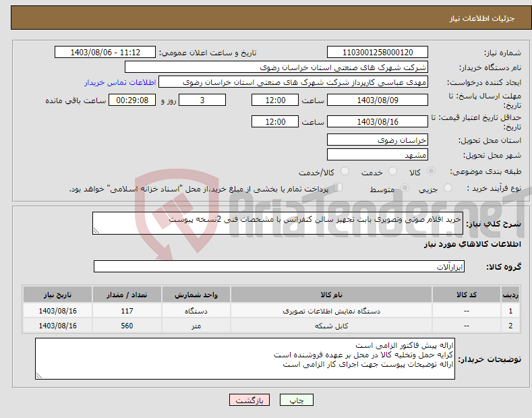Click the تعداد / مقدار column header
The height and width of the screenshot is (418, 532).
(127, 295)
